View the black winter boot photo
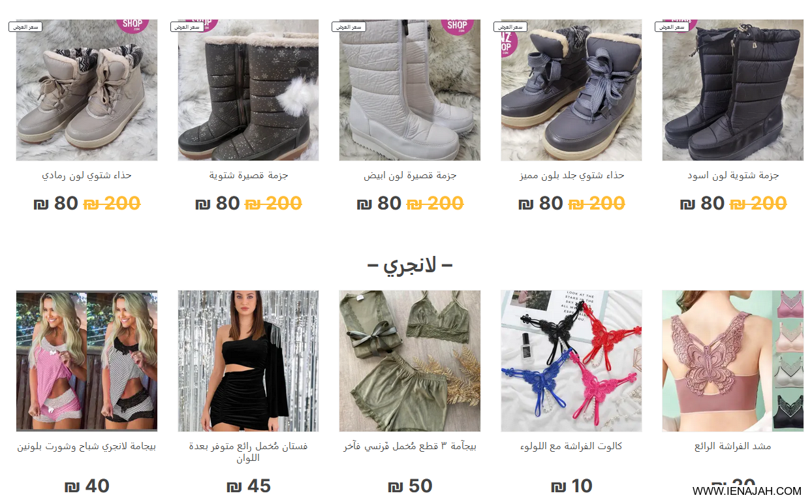 click(x=733, y=90)
